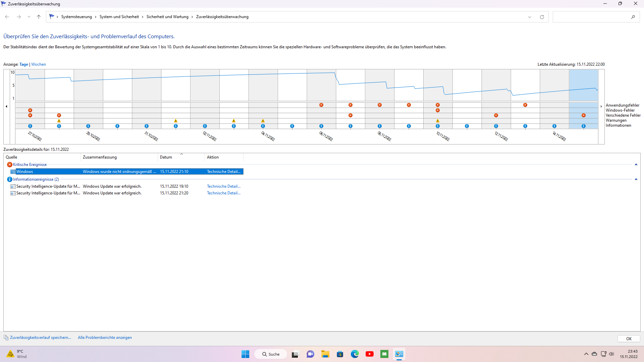The width and height of the screenshot is (644, 362).
Task: Click the warning triangle marker near 04.11.2022
Action: click(x=263, y=121)
